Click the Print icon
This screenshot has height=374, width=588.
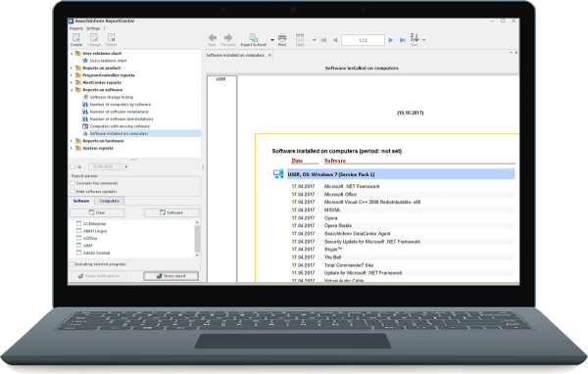[282, 37]
